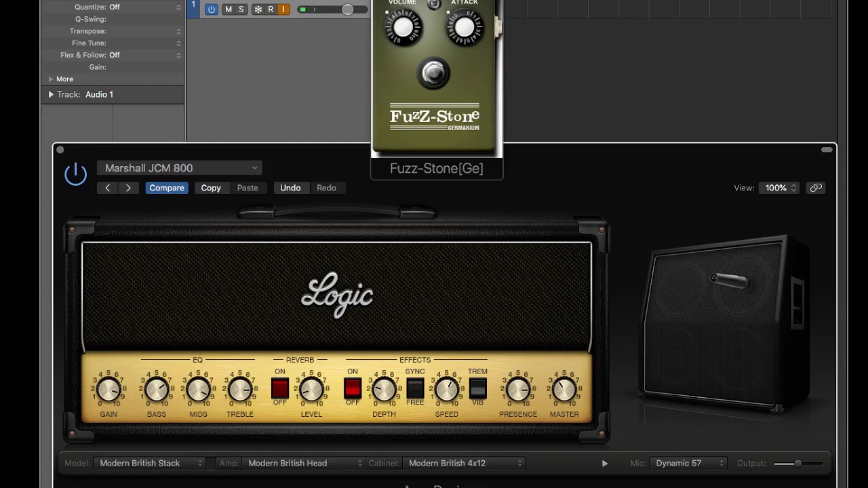Click the Redo button
The height and width of the screenshot is (488, 868).
(326, 188)
